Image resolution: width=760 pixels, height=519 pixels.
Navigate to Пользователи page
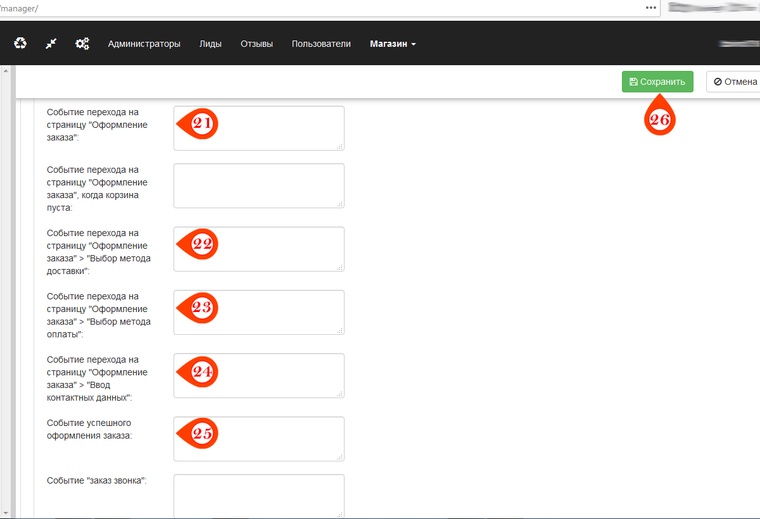click(x=321, y=44)
